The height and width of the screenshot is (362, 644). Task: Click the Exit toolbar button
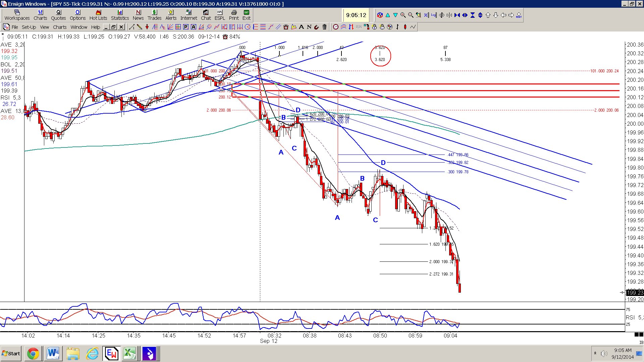tap(247, 15)
